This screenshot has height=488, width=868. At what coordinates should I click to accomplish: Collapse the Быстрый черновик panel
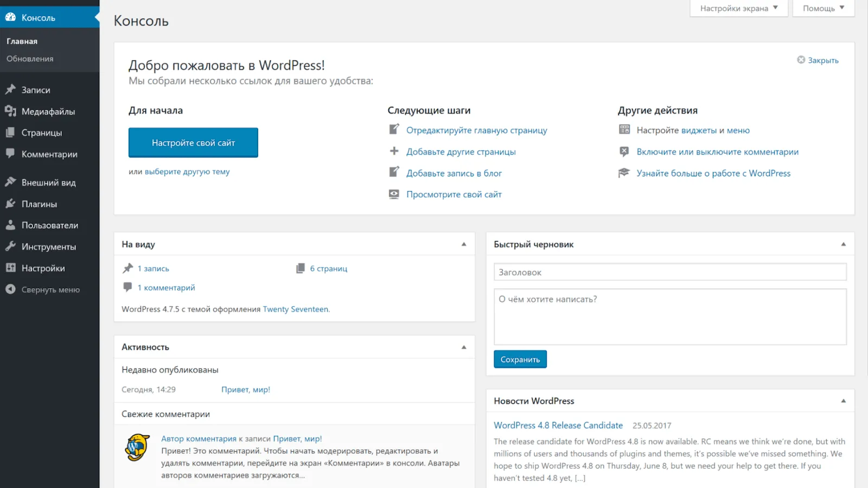click(844, 244)
